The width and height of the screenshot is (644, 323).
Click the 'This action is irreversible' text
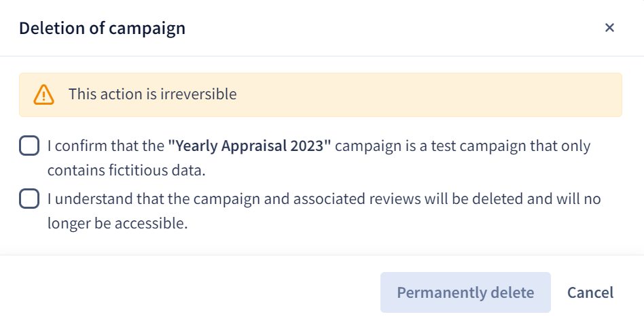(x=152, y=94)
